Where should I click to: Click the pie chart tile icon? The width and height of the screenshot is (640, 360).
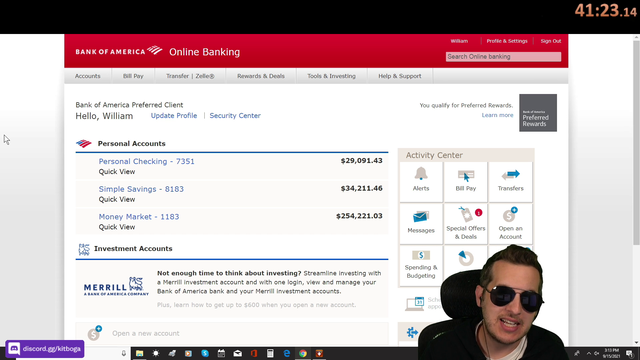(x=466, y=258)
